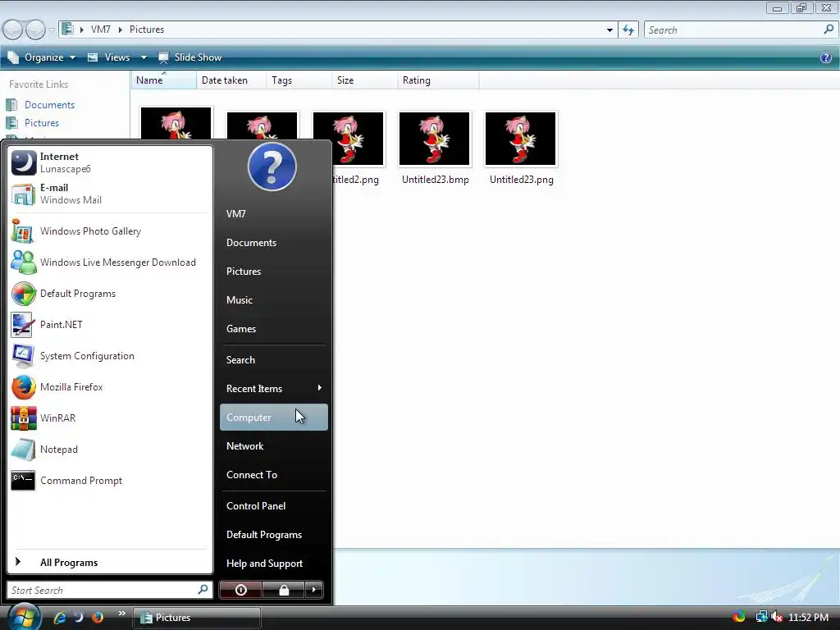Launch Internet Explorer from Quick Launch
Image resolution: width=840 pixels, height=630 pixels.
click(x=59, y=617)
